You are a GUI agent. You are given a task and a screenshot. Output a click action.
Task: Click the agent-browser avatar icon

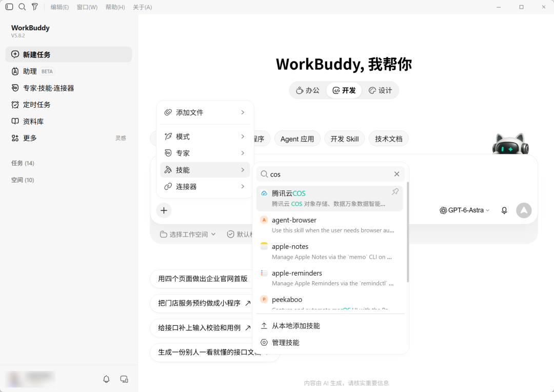click(264, 220)
